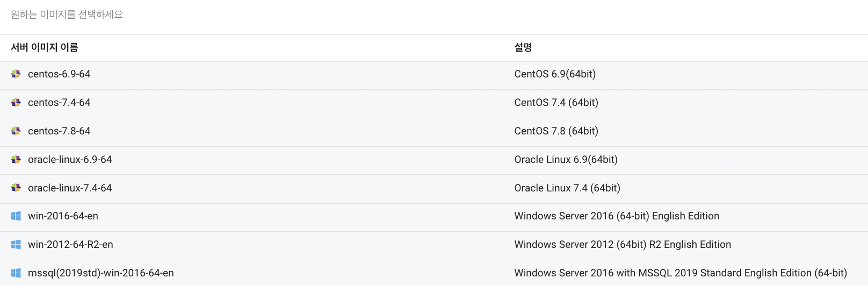Click the CentOS icon beside centos-7.8-64

16,131
